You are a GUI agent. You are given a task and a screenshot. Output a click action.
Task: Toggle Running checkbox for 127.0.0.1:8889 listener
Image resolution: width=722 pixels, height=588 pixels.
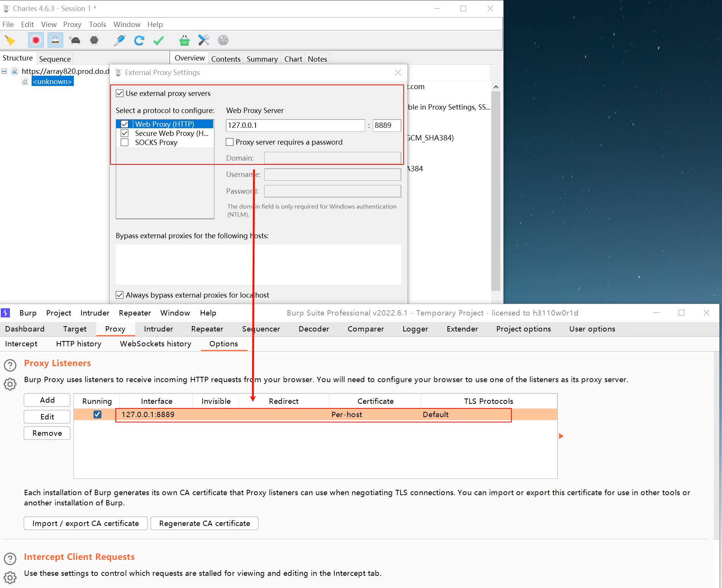[x=97, y=414]
